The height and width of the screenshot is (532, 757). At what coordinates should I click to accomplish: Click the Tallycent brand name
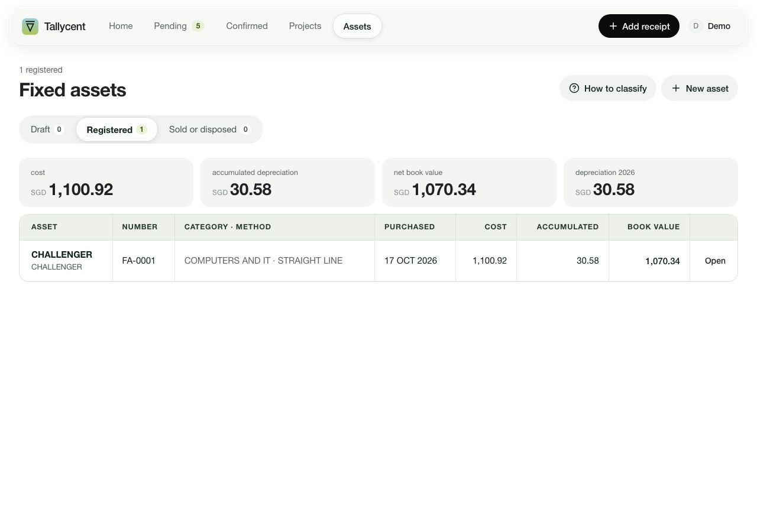65,27
